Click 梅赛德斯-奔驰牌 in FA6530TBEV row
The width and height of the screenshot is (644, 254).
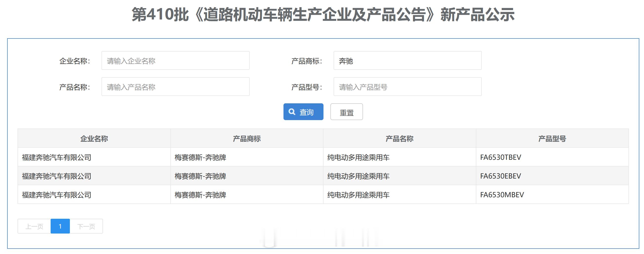200,157
